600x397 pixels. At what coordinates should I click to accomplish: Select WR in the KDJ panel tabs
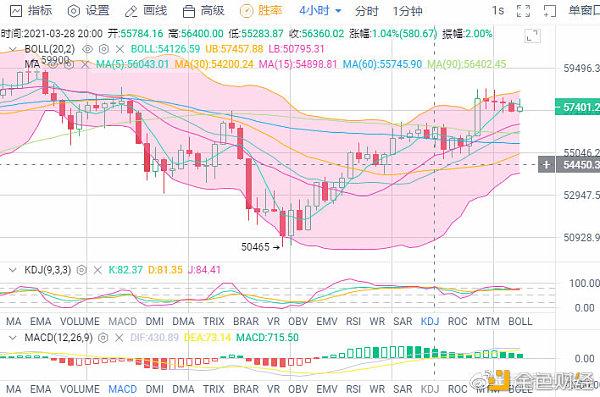(x=377, y=322)
